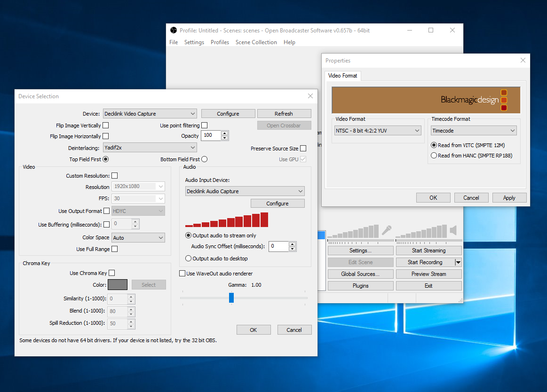Click the Refresh button
The height and width of the screenshot is (392, 547).
(284, 114)
